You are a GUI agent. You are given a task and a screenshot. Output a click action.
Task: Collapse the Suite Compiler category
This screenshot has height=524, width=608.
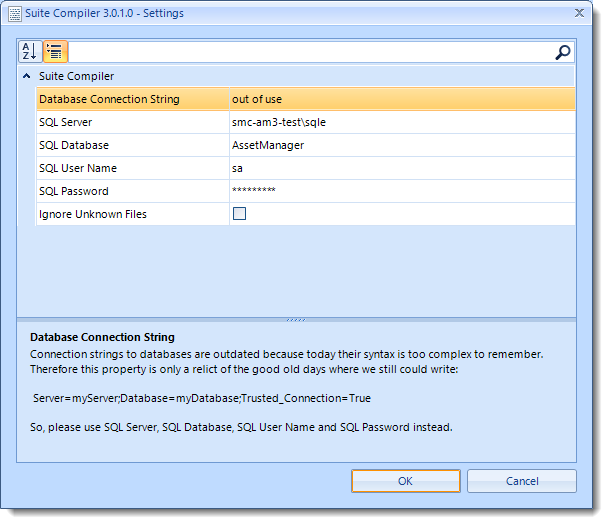point(26,76)
